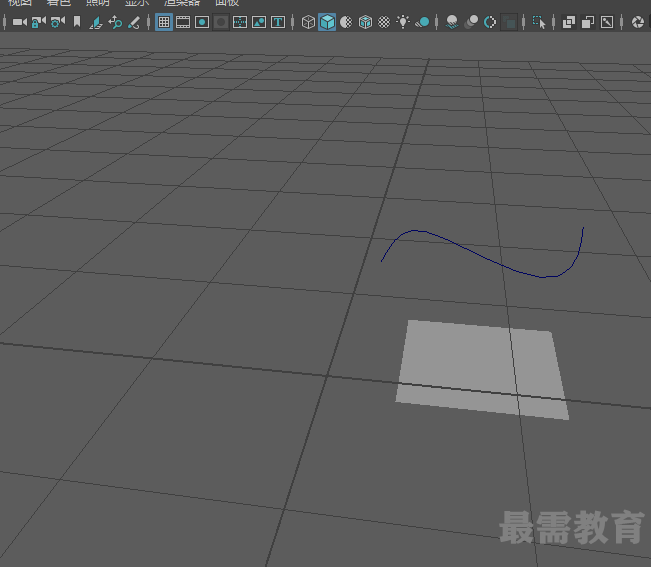Enable Wireframe on Shaded icon
Screen dimensions: 651x567
(x=365, y=22)
